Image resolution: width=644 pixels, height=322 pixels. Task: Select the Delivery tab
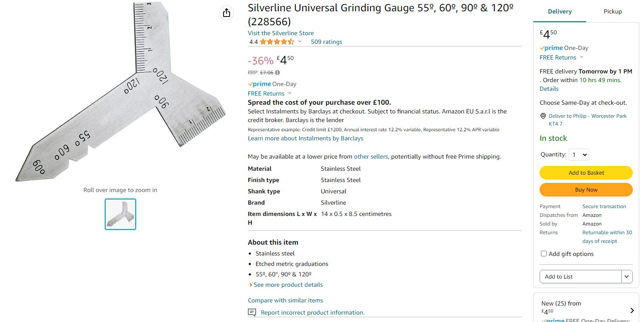coord(560,11)
